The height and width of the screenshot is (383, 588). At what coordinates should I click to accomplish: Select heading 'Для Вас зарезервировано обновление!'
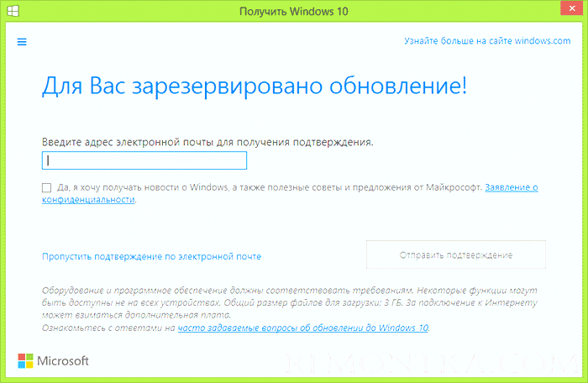click(255, 86)
